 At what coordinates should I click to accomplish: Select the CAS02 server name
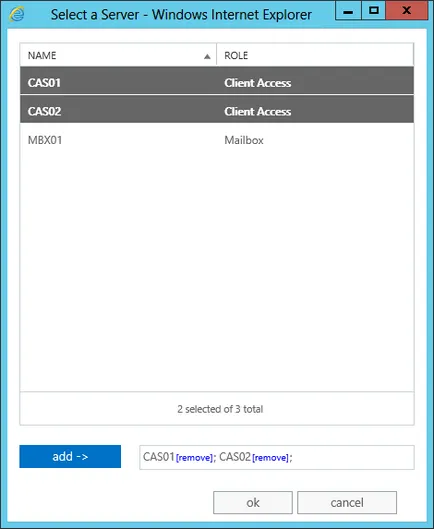point(44,111)
